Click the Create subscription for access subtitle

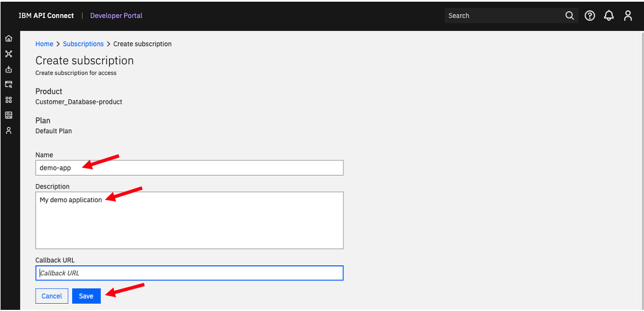(76, 73)
